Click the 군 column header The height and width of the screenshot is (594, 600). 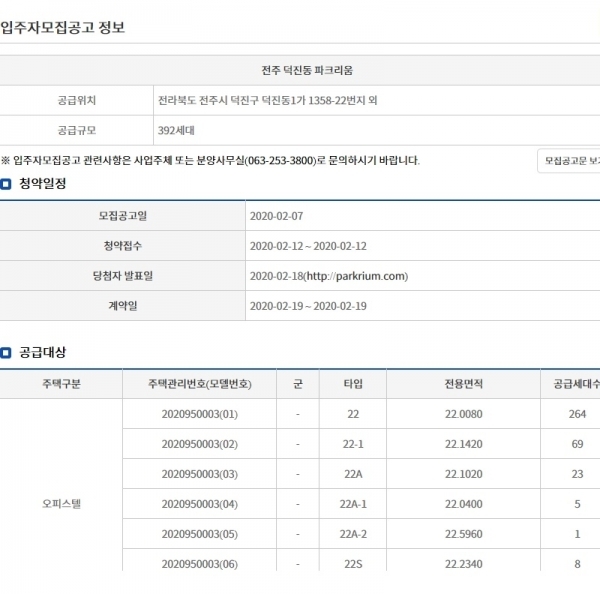pyautogui.click(x=298, y=384)
